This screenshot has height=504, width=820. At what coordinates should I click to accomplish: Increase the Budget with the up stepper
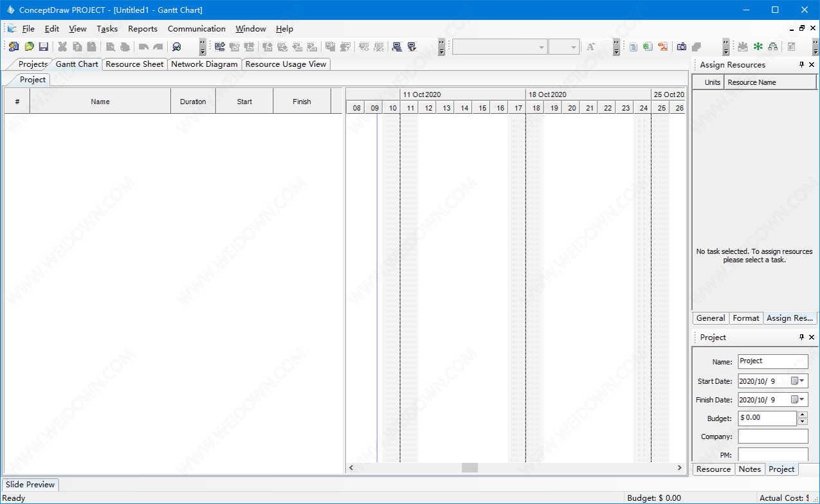pos(802,415)
